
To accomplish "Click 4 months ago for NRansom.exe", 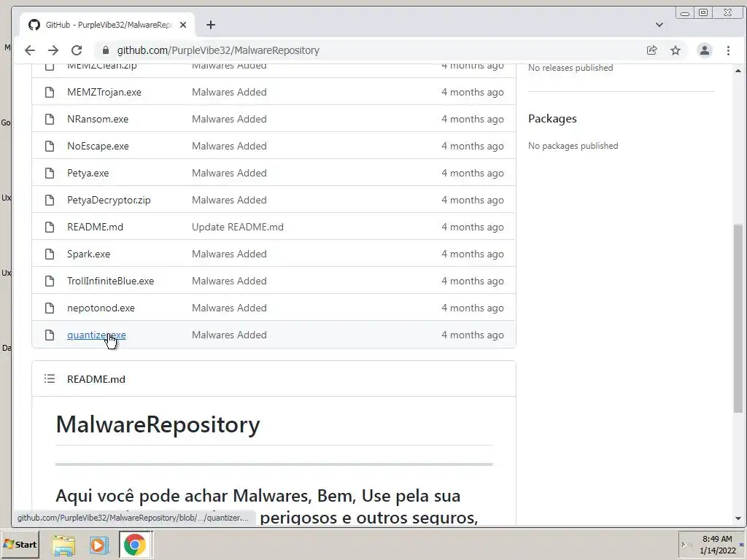I will [472, 119].
